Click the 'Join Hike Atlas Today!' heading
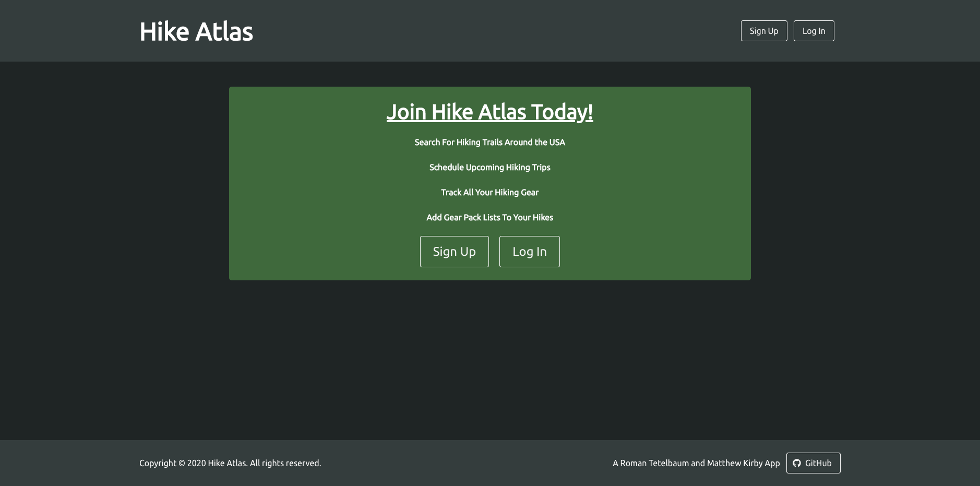Screen dimensions: 980x486 coord(490,112)
